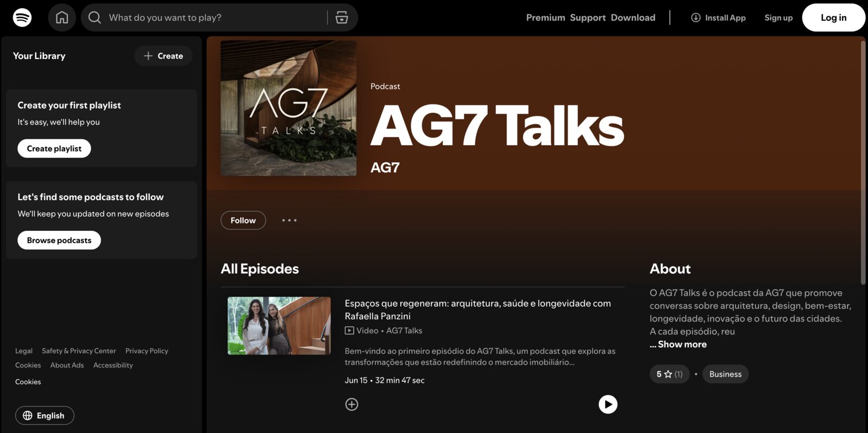Viewport: 868px width, 433px height.
Task: Click the "Jun 15" episode date
Action: pos(356,380)
